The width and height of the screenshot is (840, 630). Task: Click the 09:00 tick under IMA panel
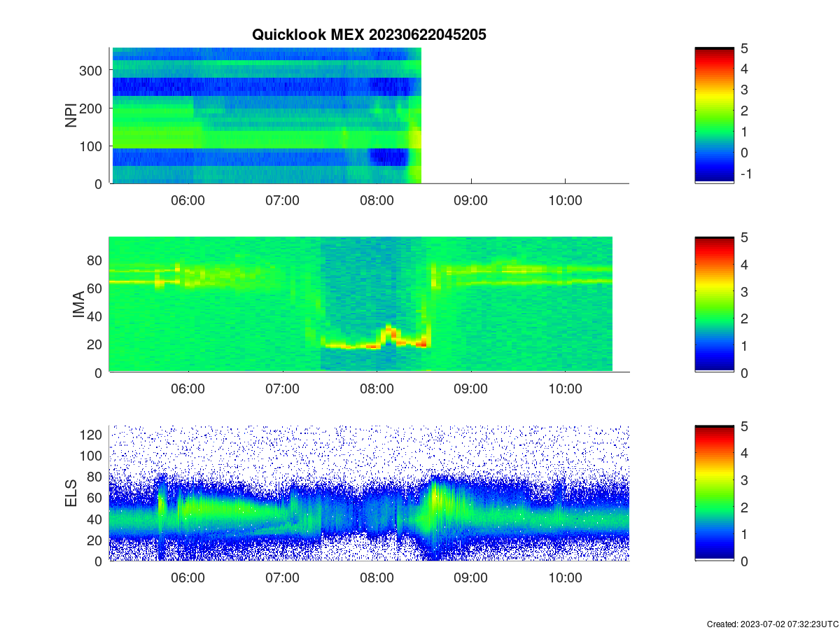click(471, 389)
